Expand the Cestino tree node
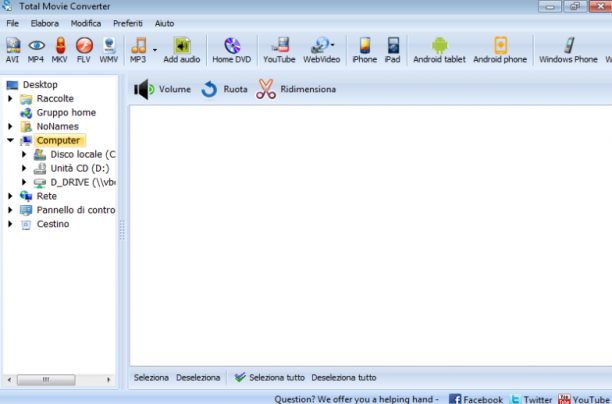Viewport: 612px width, 404px height. click(x=10, y=224)
